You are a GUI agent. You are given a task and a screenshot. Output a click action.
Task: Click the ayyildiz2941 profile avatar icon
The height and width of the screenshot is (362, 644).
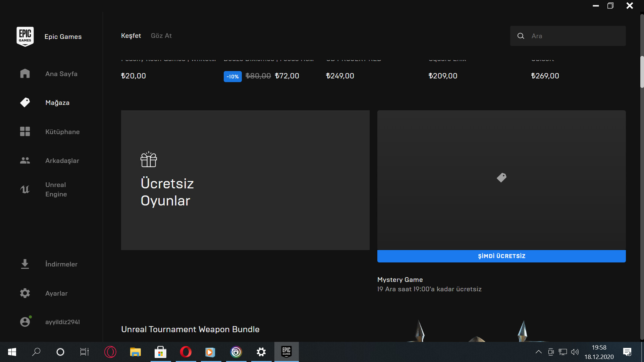(25, 321)
